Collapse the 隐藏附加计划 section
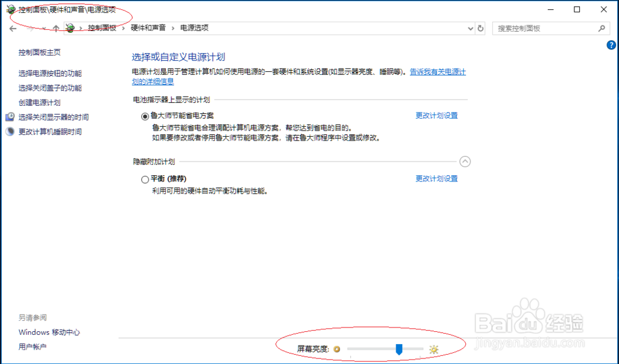Screen dimensions: 619x364 pos(465,161)
